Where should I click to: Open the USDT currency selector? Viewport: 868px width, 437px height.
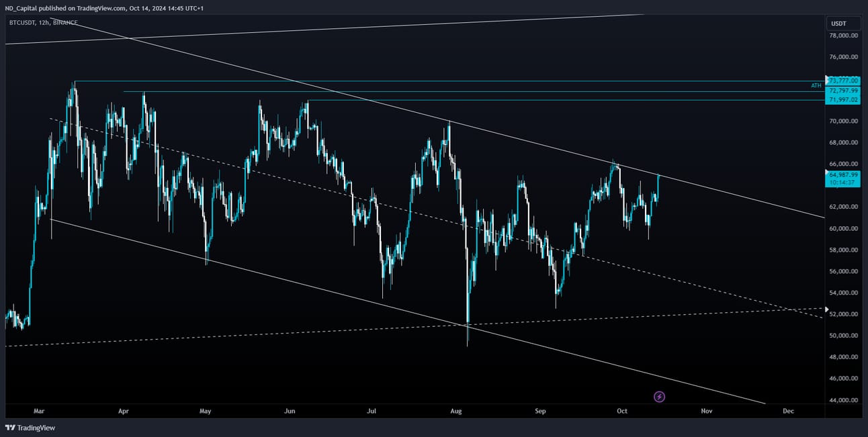click(843, 23)
